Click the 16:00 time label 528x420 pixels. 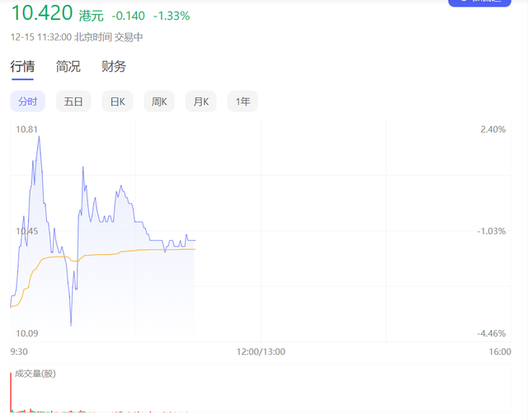(500, 352)
